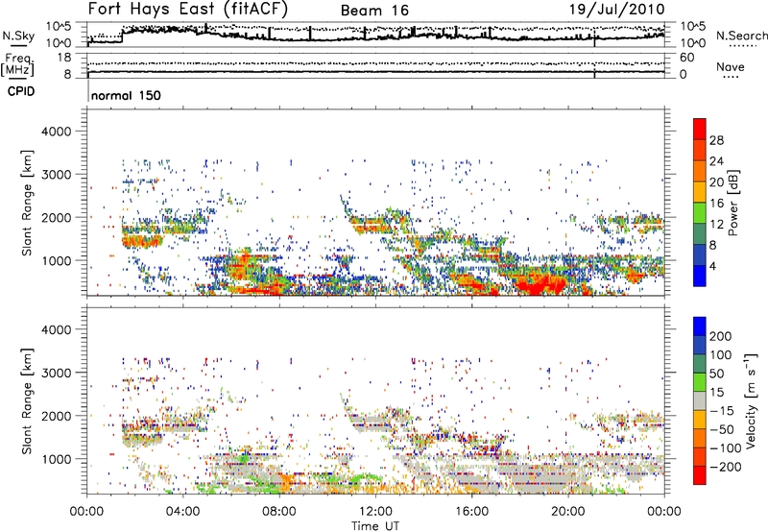Click the blue bottom of the power colorbar
This screenshot has height=532, width=768.
point(700,276)
